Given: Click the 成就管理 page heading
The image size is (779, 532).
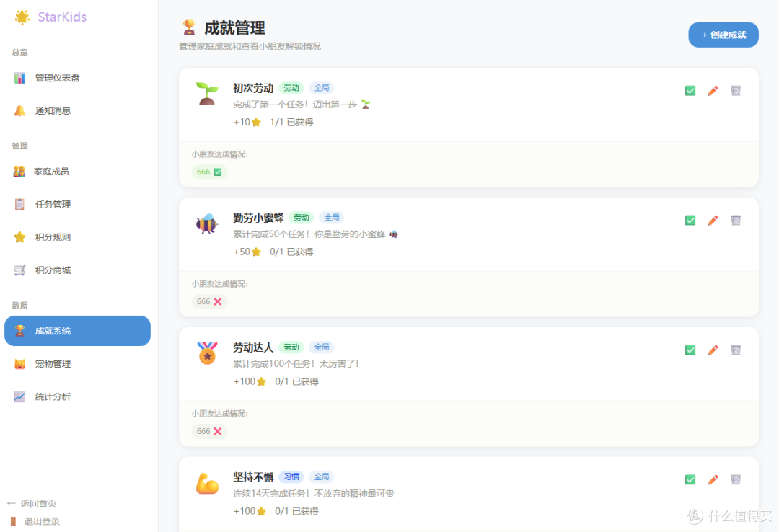Looking at the screenshot, I should coord(234,28).
